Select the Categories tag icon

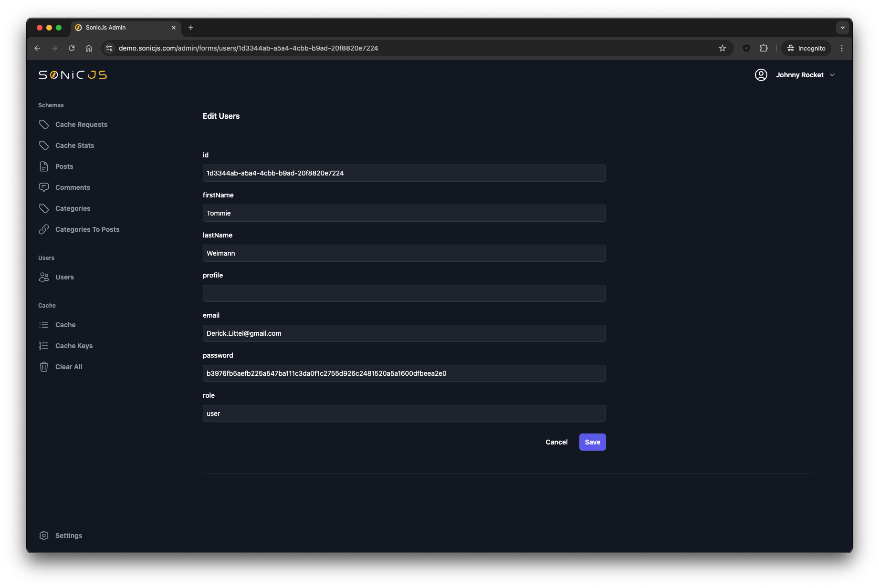point(44,208)
